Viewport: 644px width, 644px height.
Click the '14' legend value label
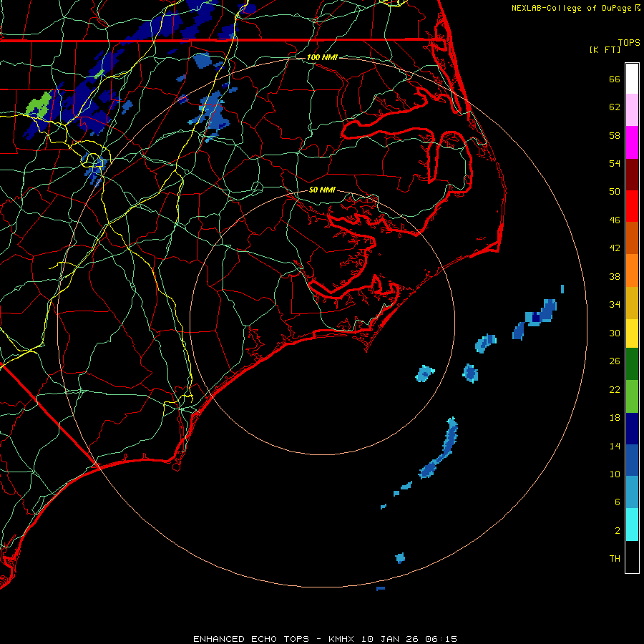point(615,446)
